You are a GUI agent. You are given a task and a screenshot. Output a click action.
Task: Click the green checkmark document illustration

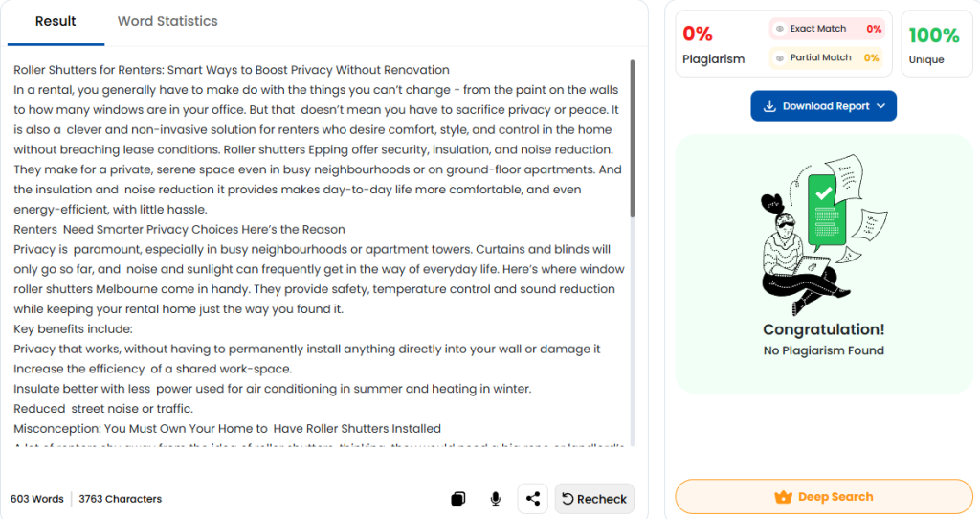(x=822, y=206)
